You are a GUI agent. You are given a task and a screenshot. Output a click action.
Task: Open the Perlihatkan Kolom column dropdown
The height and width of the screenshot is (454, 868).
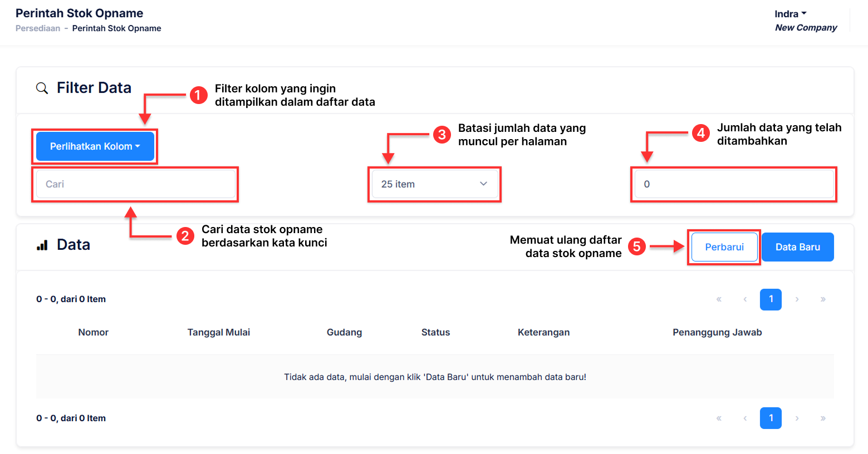tap(95, 146)
